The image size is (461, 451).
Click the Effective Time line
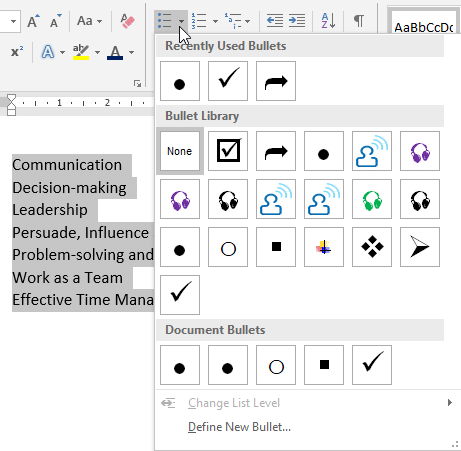point(83,300)
